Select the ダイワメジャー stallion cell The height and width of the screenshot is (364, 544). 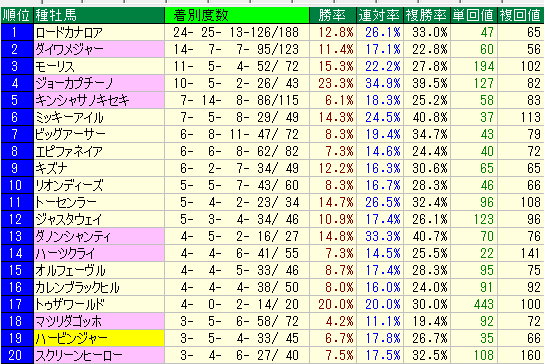tap(99, 49)
